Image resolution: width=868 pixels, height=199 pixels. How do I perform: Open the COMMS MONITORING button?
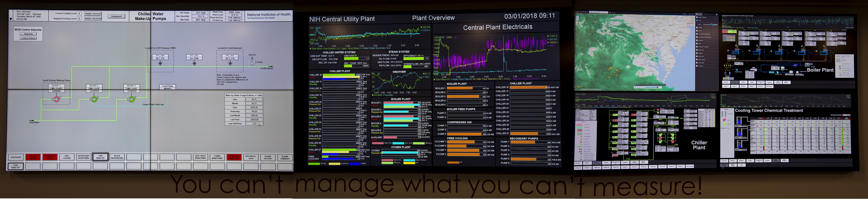(217, 157)
